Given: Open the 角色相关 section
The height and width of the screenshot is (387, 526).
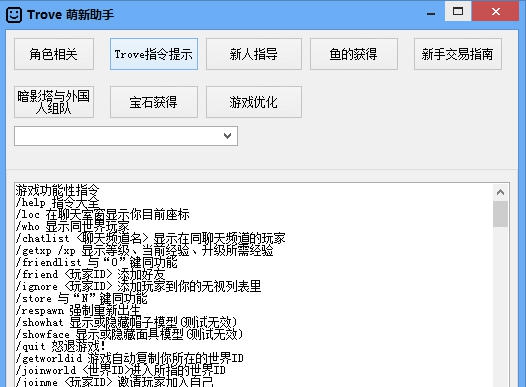Looking at the screenshot, I should [54, 54].
